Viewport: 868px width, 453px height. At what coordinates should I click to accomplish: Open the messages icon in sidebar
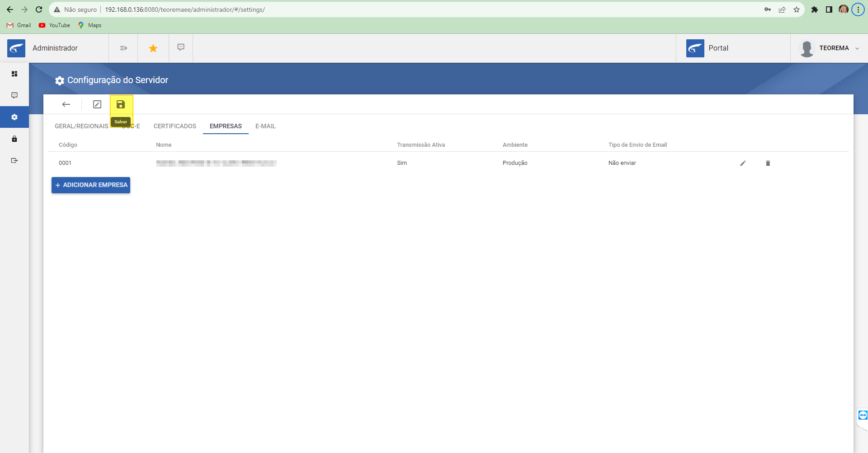click(14, 95)
